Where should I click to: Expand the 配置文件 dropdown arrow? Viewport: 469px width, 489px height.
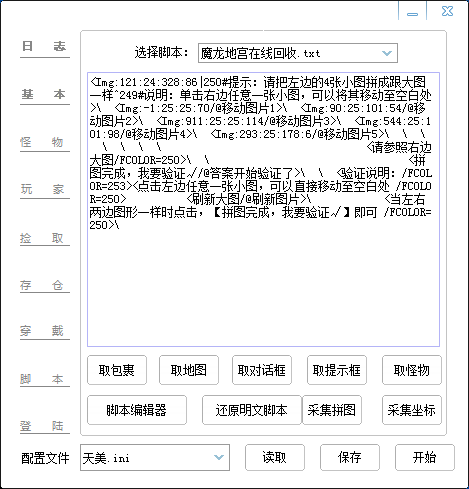(x=219, y=457)
